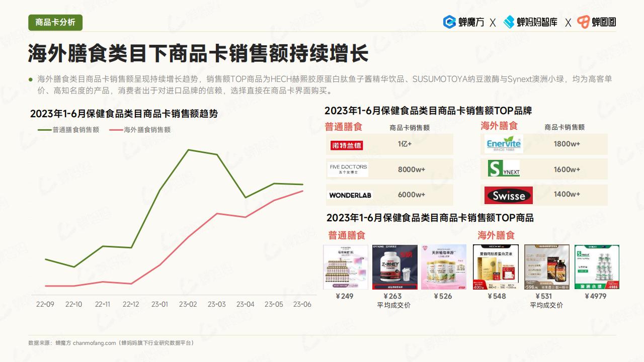Open the product thumbnail priced ¥249

[346, 267]
